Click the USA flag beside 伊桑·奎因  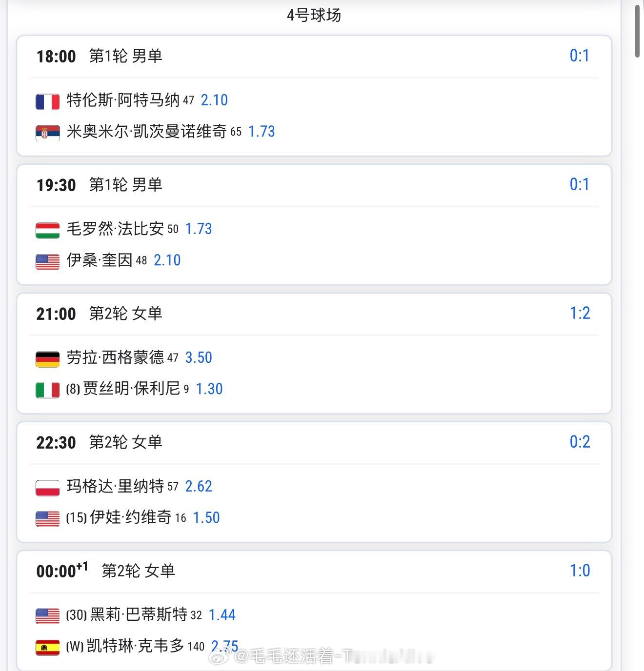pos(47,261)
